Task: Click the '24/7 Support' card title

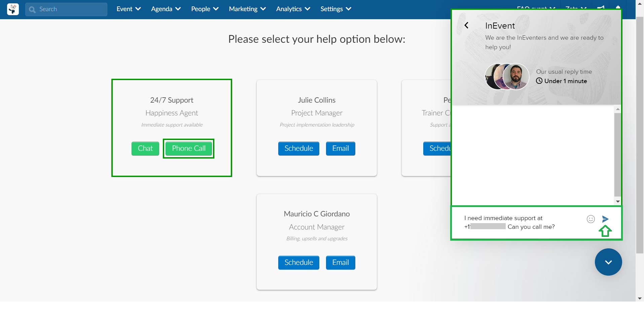Action: (172, 100)
